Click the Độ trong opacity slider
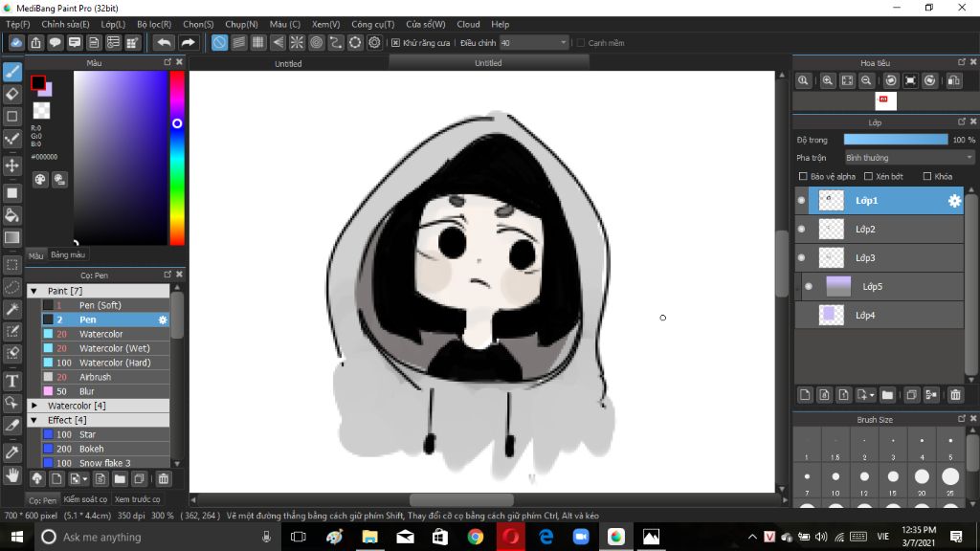 coord(896,140)
